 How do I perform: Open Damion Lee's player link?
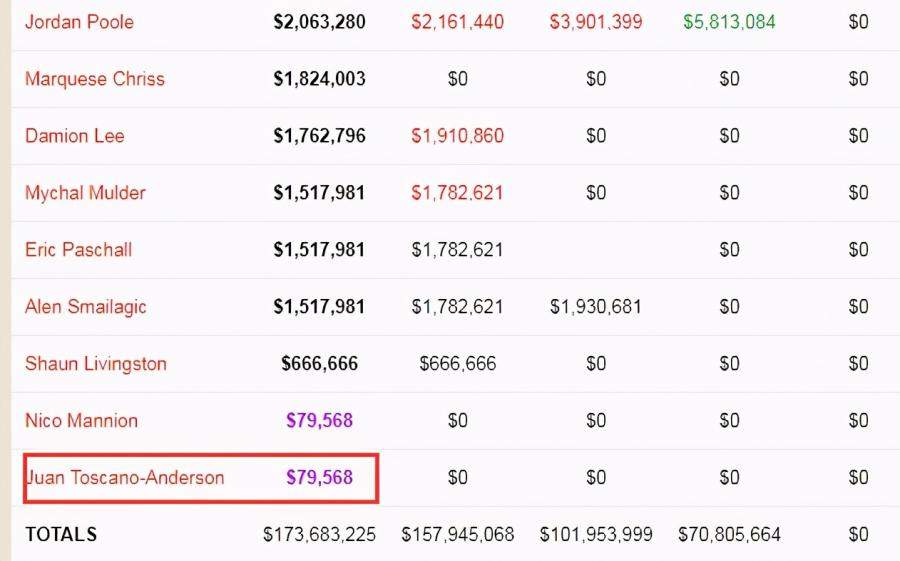tap(75, 136)
